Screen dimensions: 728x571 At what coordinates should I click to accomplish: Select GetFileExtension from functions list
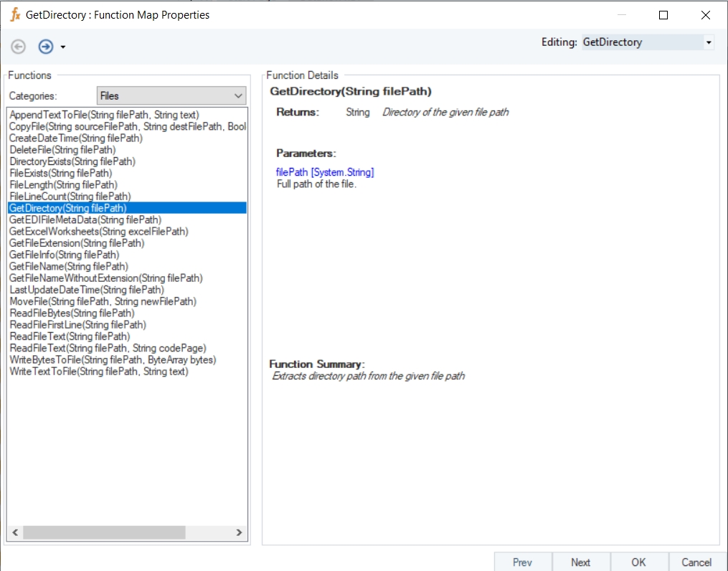click(x=77, y=243)
